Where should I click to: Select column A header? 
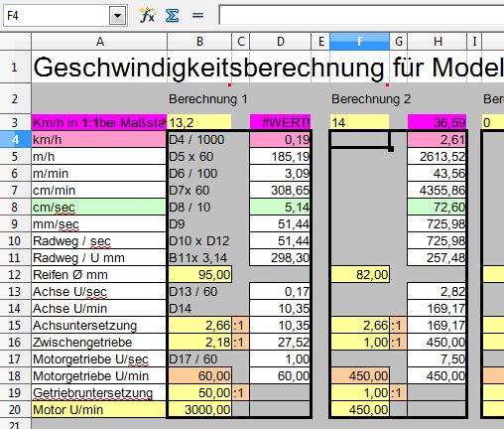99,42
